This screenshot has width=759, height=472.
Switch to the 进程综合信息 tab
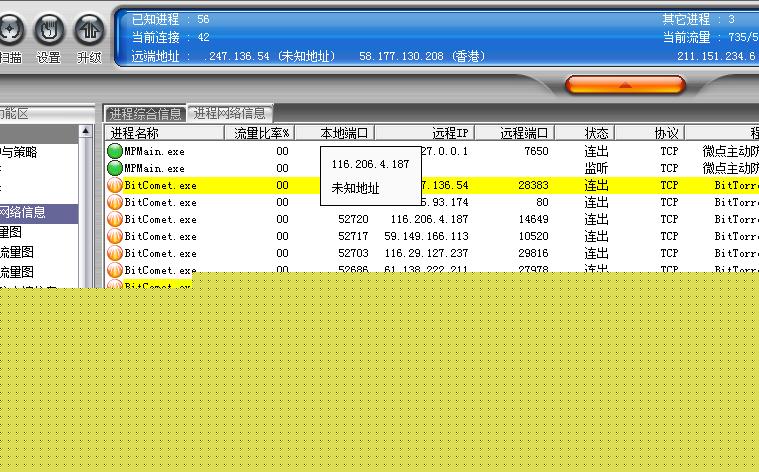tap(145, 114)
